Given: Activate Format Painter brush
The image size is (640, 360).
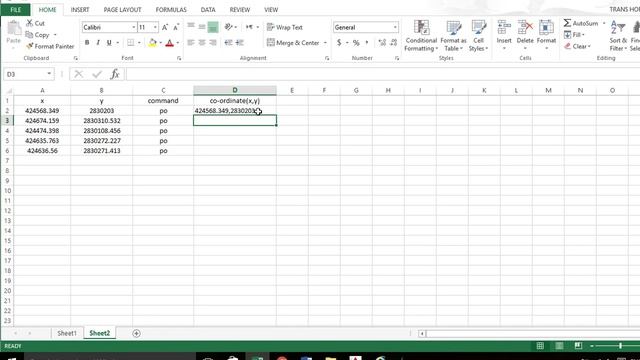Looking at the screenshot, I should click(50, 46).
